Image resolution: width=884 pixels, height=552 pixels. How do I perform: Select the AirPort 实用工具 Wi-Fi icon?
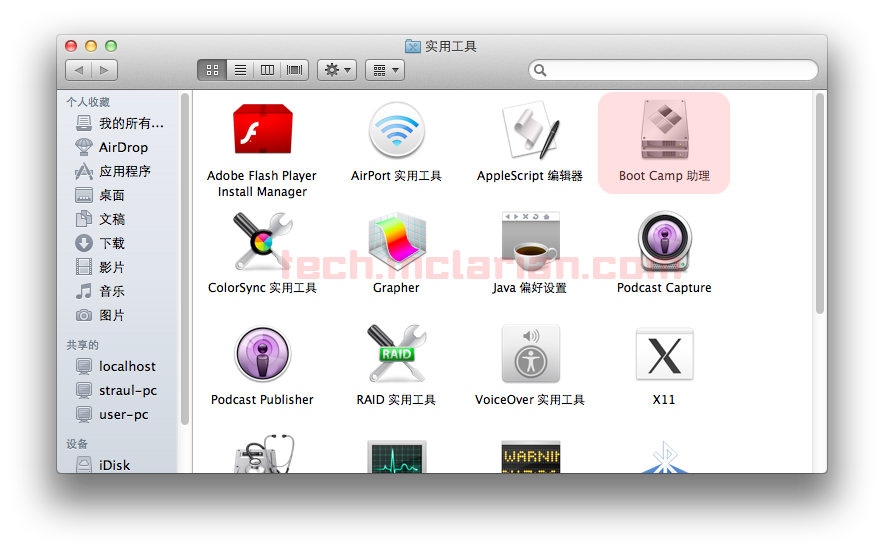coord(396,131)
